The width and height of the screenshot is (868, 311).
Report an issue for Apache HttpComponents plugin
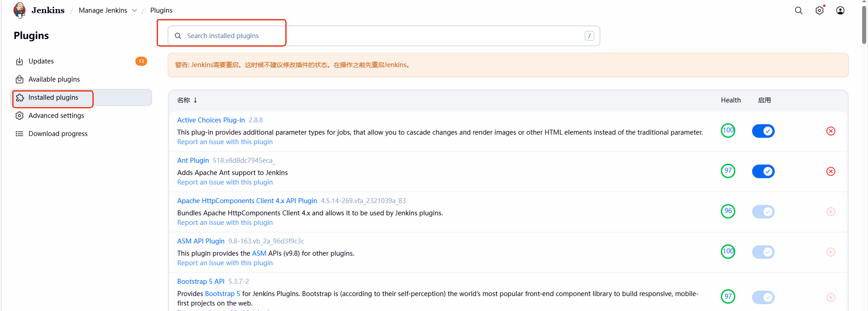225,223
